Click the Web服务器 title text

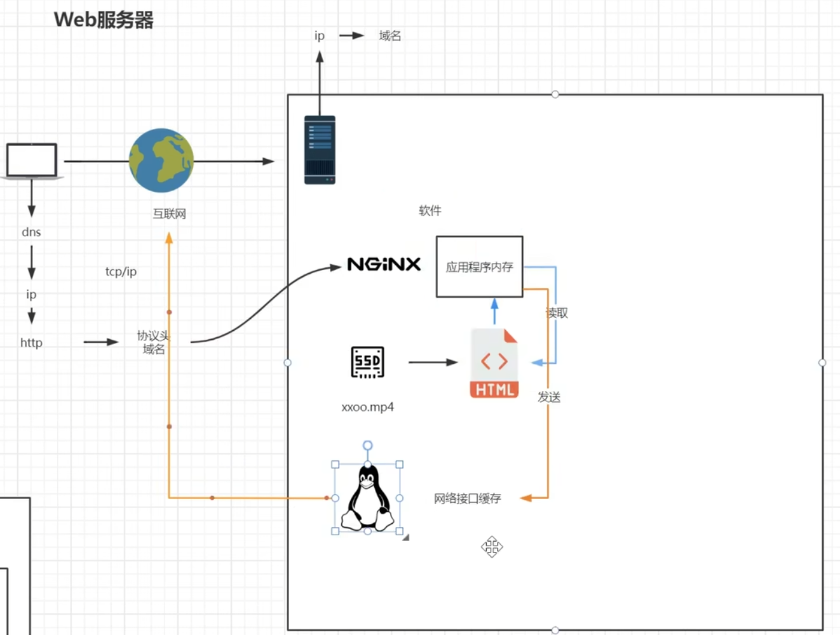tap(104, 20)
